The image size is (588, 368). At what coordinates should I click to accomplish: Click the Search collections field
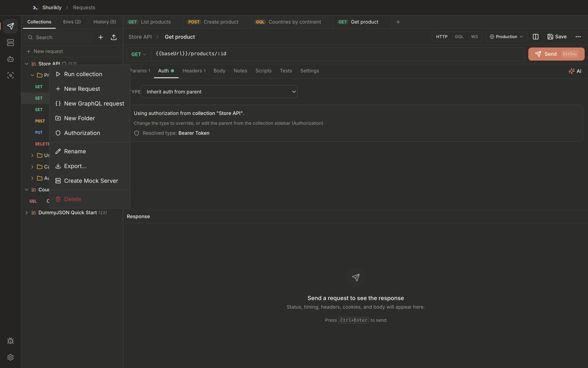59,38
